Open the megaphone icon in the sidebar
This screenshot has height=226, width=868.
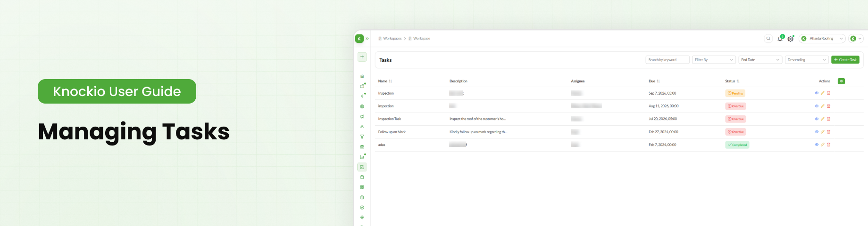pos(362,117)
